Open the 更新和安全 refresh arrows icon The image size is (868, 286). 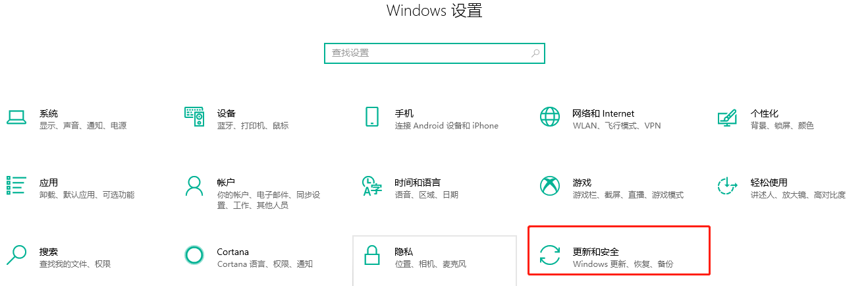[549, 255]
